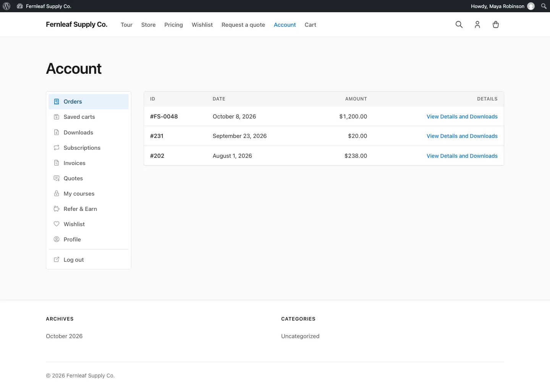The image size is (550, 392).
Task: Click the September 23, 2026 date
Action: [240, 136]
